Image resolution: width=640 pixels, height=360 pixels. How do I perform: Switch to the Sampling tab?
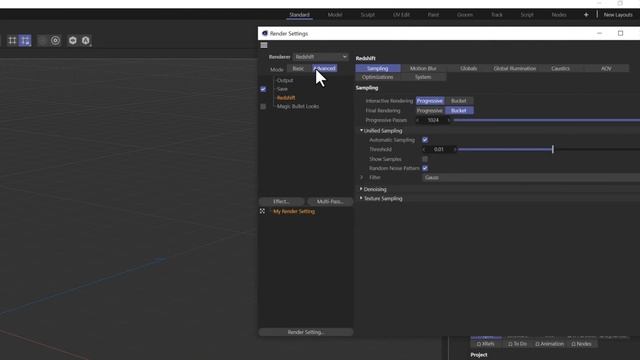click(x=378, y=69)
